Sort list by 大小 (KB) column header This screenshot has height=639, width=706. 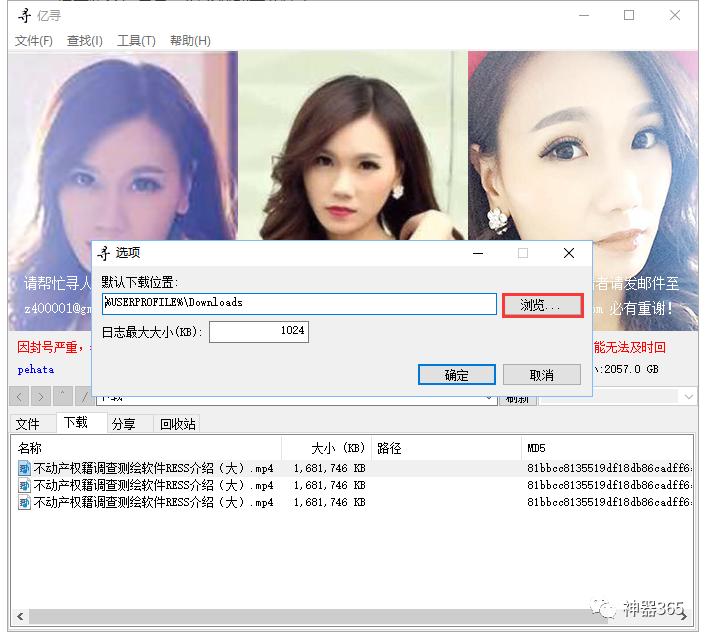pyautogui.click(x=327, y=448)
